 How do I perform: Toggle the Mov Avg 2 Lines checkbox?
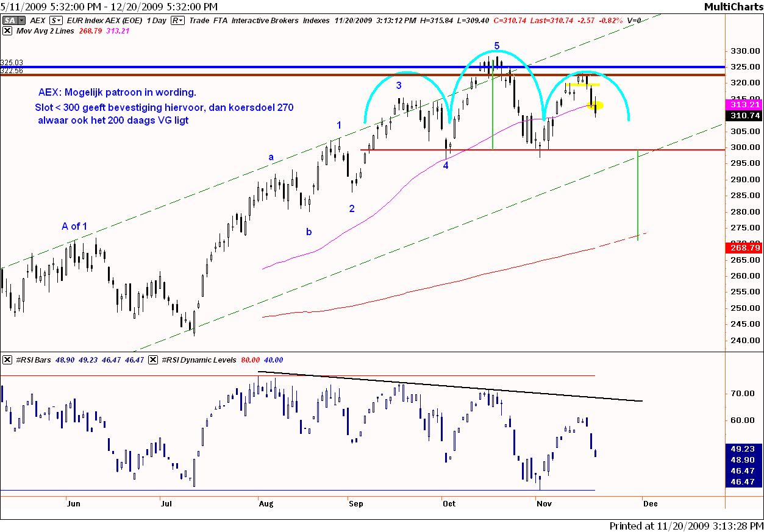click(x=7, y=30)
